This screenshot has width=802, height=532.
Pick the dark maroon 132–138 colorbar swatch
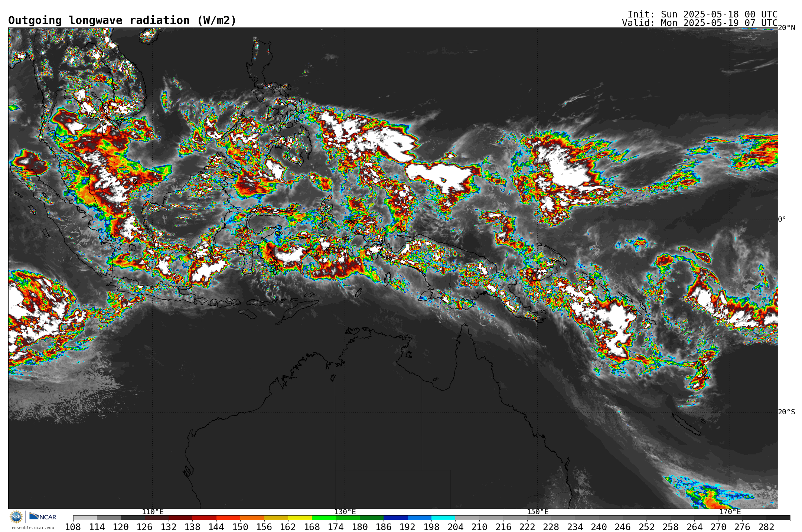pyautogui.click(x=180, y=518)
